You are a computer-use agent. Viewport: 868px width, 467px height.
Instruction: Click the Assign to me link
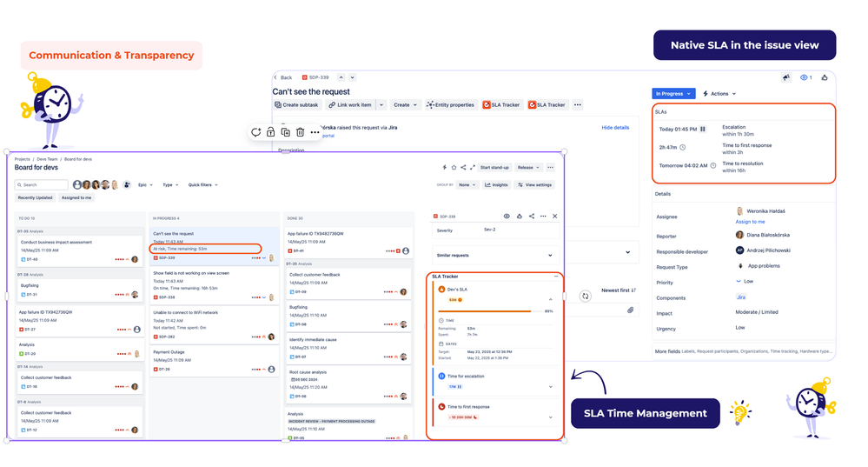[x=750, y=222]
